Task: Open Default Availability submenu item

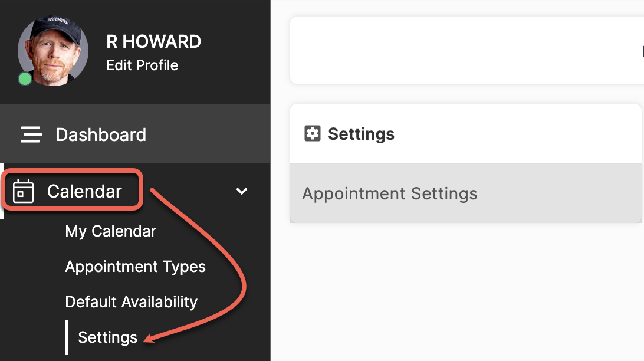Action: click(131, 302)
